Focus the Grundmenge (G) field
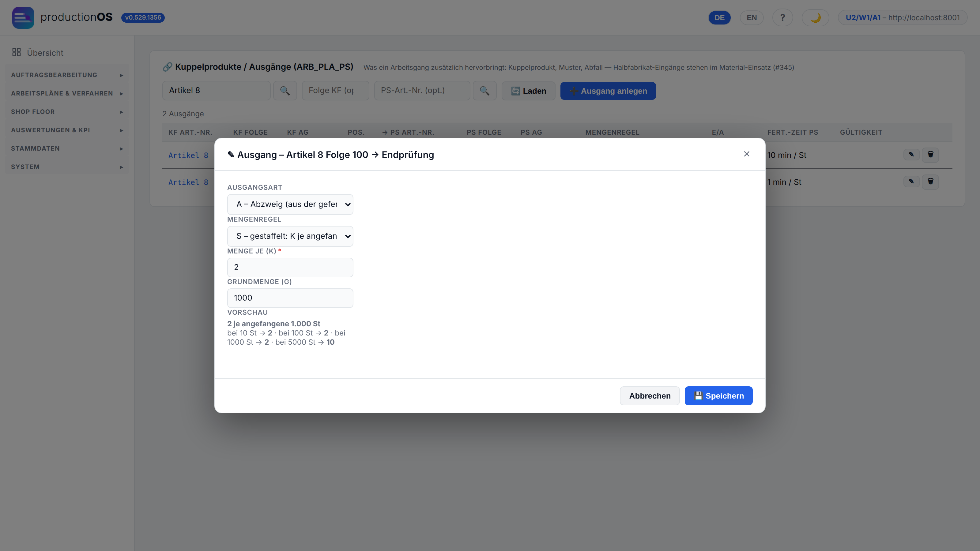 click(290, 298)
